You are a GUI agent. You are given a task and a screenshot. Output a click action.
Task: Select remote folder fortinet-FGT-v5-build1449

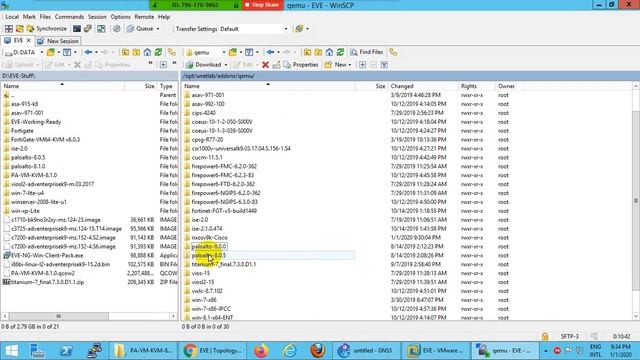(224, 211)
